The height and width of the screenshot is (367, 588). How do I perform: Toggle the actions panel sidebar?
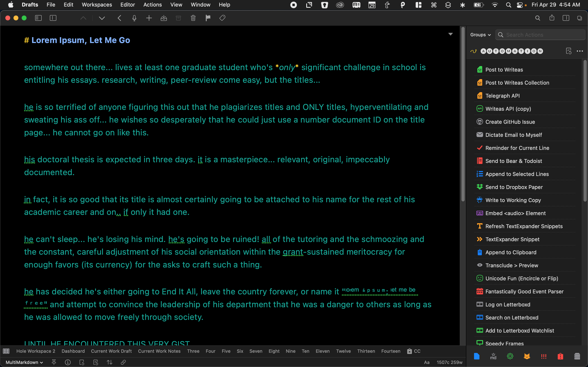[566, 18]
